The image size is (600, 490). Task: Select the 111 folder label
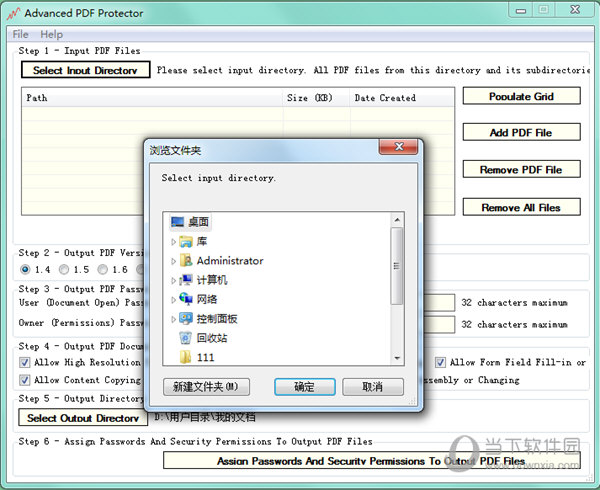205,357
